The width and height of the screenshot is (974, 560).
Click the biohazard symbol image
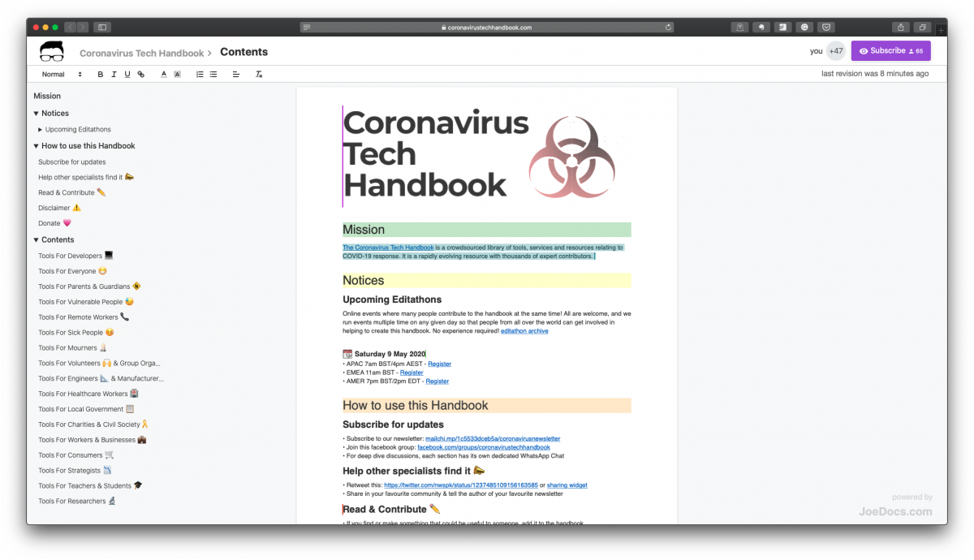point(572,156)
